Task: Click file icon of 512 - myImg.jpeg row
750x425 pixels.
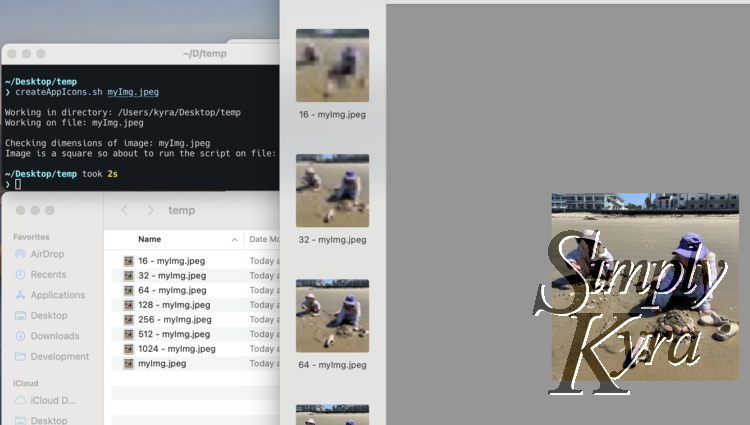Action: pos(129,334)
